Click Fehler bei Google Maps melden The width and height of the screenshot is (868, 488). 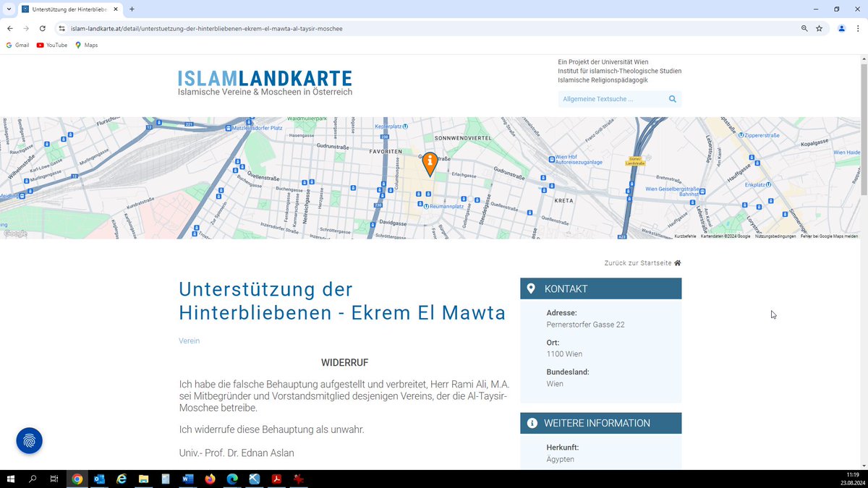pyautogui.click(x=829, y=236)
